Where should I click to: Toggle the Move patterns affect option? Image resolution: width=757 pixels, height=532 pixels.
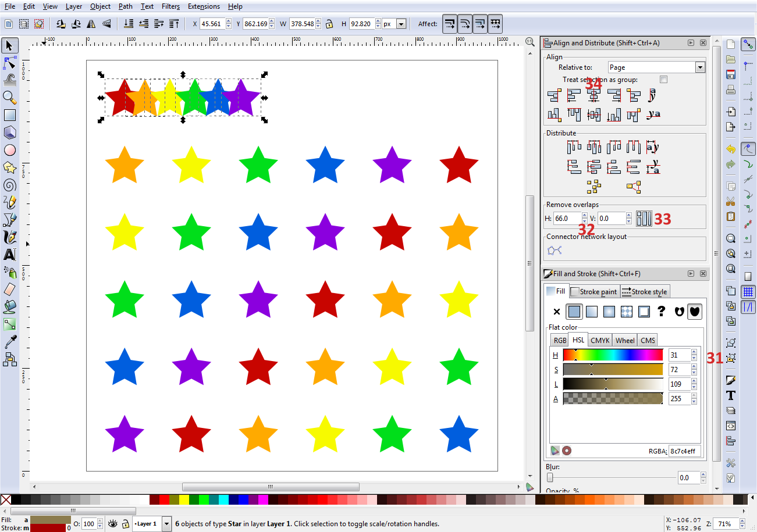(x=494, y=23)
